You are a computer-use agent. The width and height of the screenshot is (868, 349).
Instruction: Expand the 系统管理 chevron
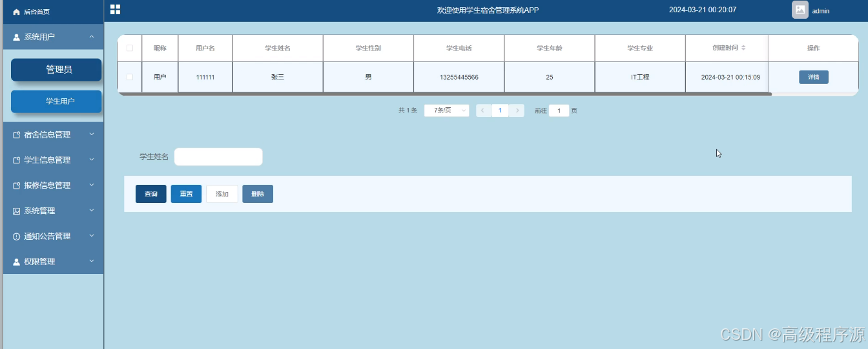click(x=92, y=211)
